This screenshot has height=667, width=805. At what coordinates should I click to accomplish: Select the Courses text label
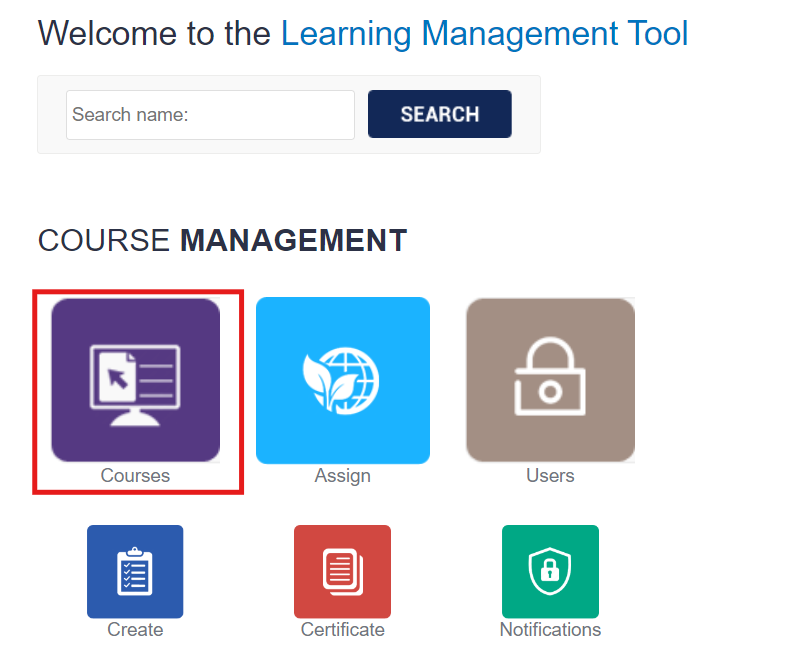[x=135, y=476]
